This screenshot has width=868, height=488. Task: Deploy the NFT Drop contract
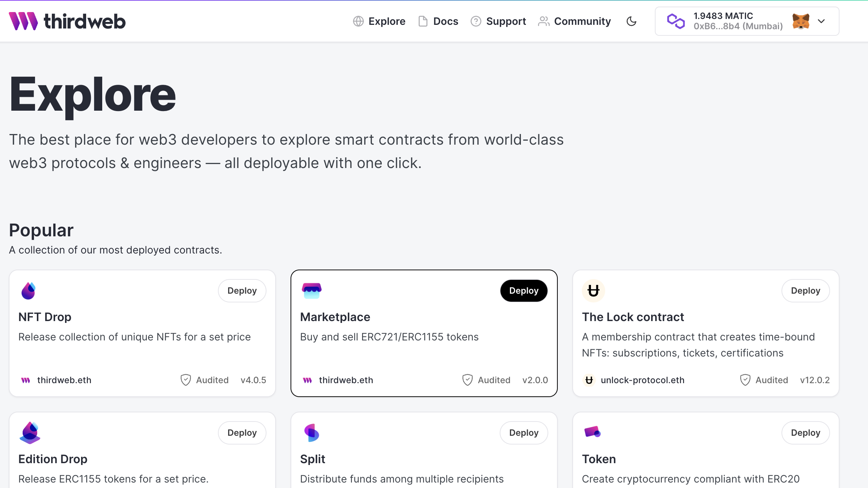point(241,291)
